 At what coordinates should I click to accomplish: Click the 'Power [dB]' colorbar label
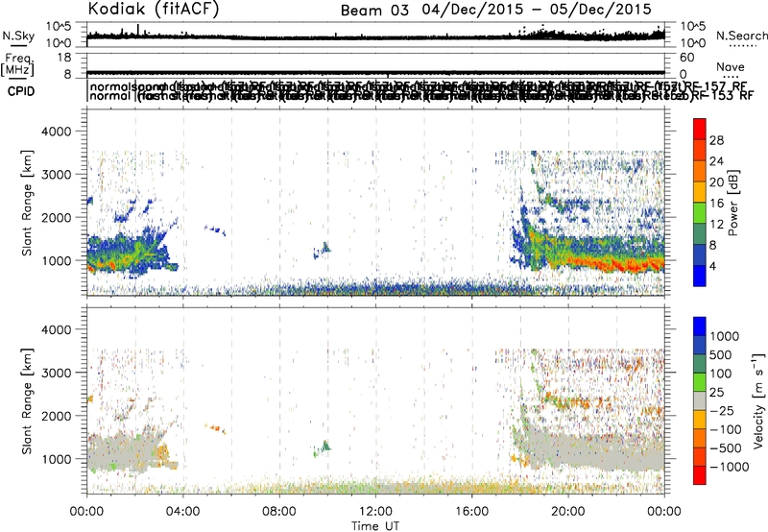(x=732, y=203)
